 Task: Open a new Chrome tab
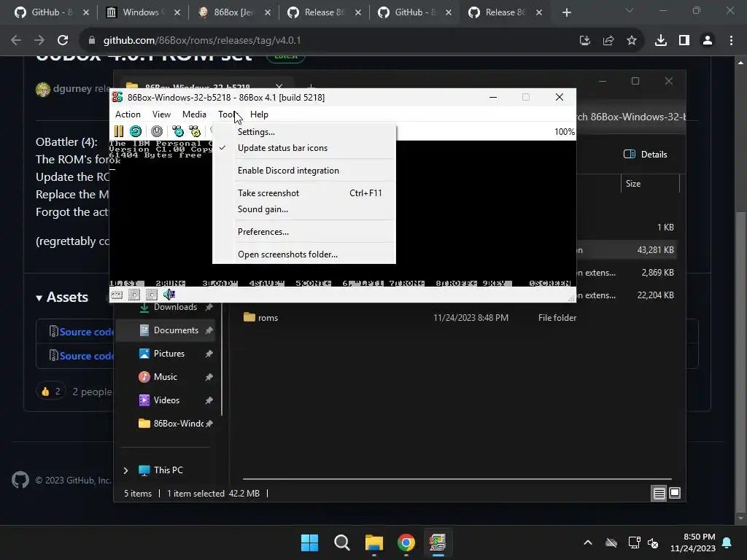566,12
